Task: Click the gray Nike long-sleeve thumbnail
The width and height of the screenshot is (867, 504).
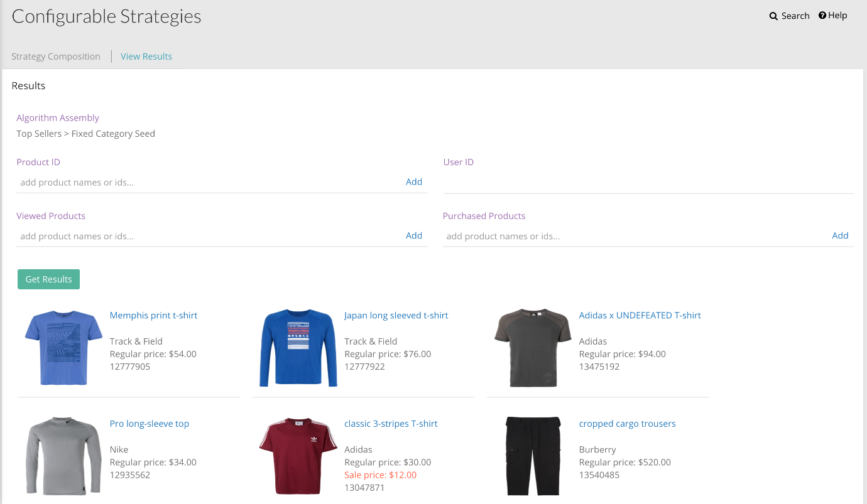Action: click(63, 456)
